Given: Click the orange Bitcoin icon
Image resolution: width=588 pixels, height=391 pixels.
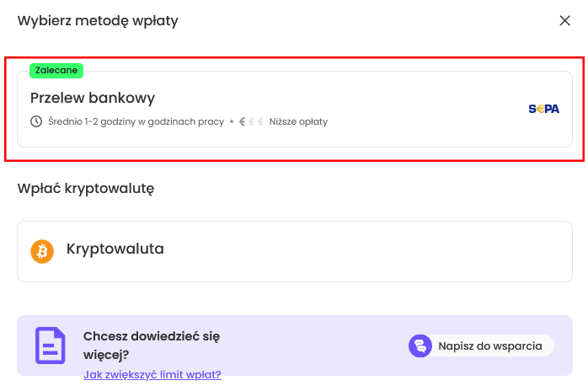Looking at the screenshot, I should (42, 250).
